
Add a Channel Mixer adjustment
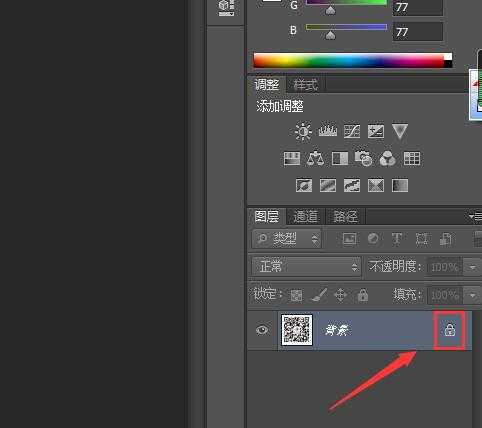point(387,159)
